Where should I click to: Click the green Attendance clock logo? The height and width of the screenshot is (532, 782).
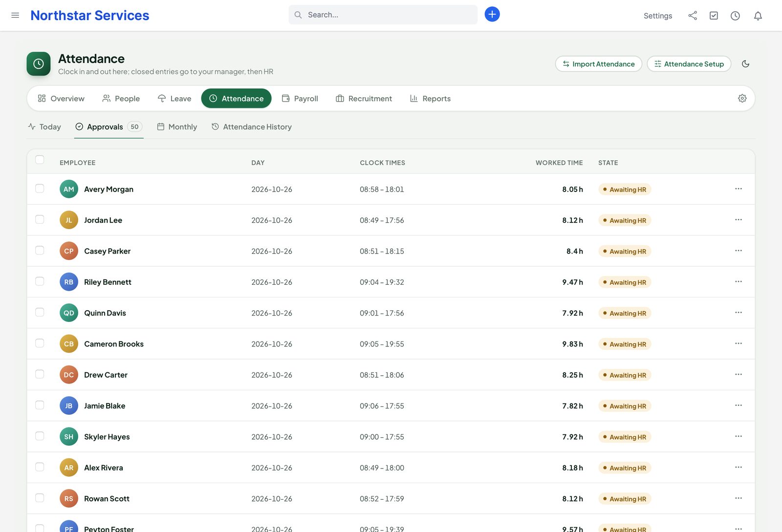point(39,64)
